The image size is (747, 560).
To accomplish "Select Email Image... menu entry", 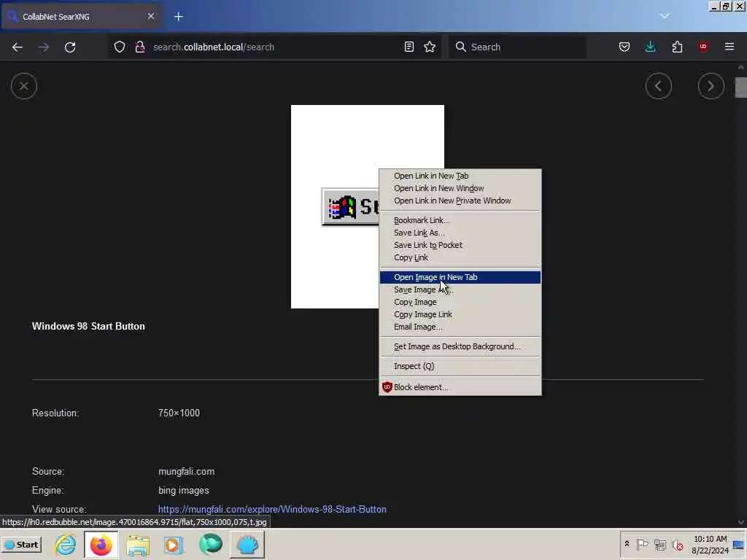I will (460, 327).
